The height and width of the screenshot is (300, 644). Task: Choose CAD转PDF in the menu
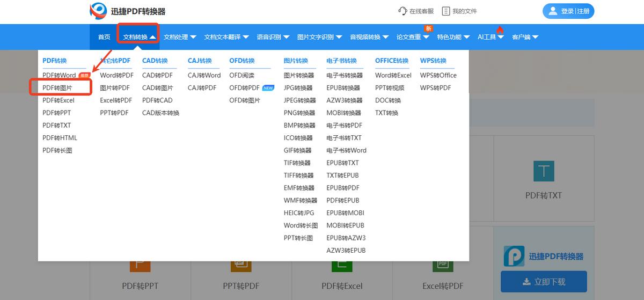point(157,76)
